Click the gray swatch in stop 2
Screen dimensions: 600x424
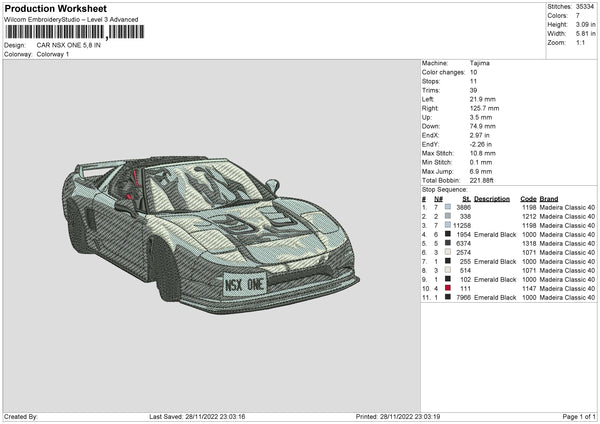click(x=447, y=216)
